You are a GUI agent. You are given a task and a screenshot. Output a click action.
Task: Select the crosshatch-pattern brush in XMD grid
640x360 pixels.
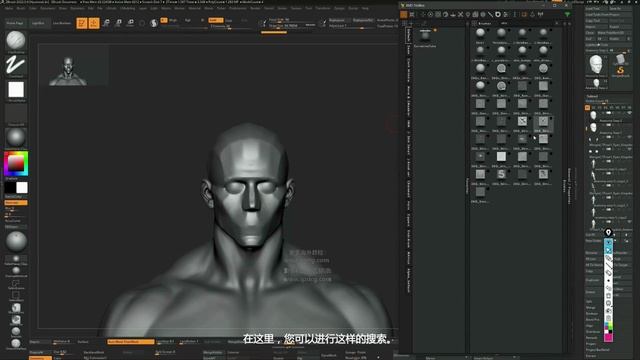tap(522, 121)
